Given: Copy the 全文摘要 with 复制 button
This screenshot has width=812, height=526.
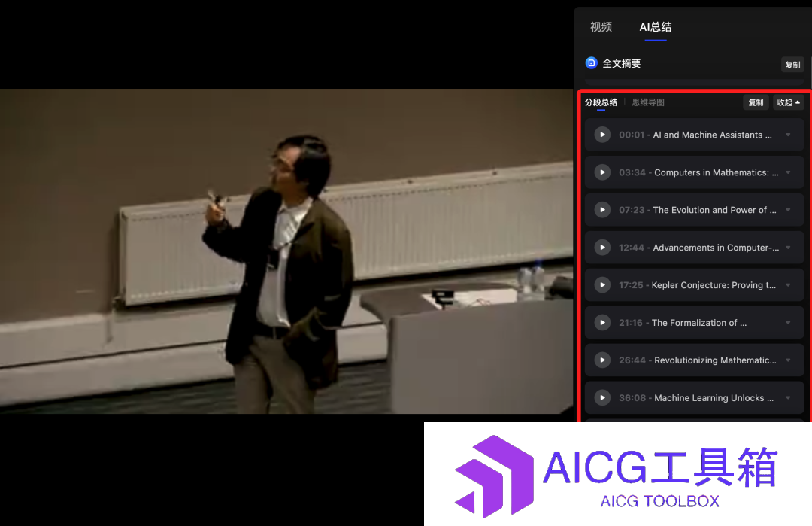Looking at the screenshot, I should pos(793,65).
